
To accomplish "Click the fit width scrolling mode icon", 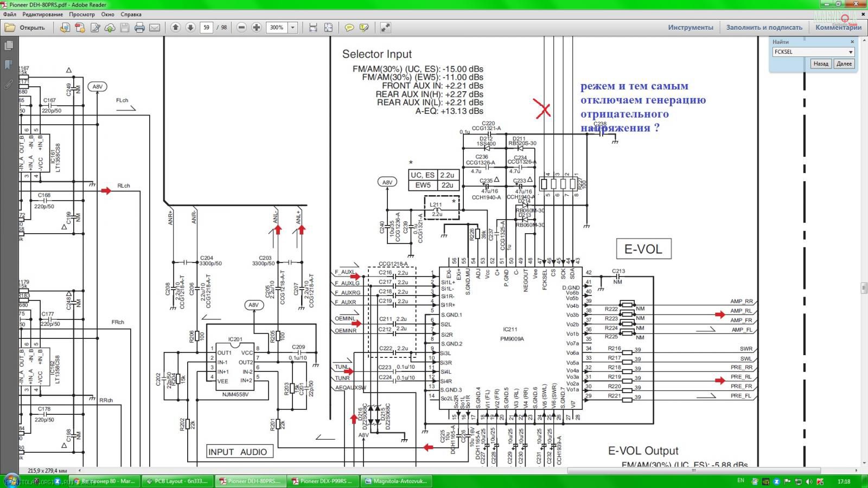I will (x=313, y=27).
